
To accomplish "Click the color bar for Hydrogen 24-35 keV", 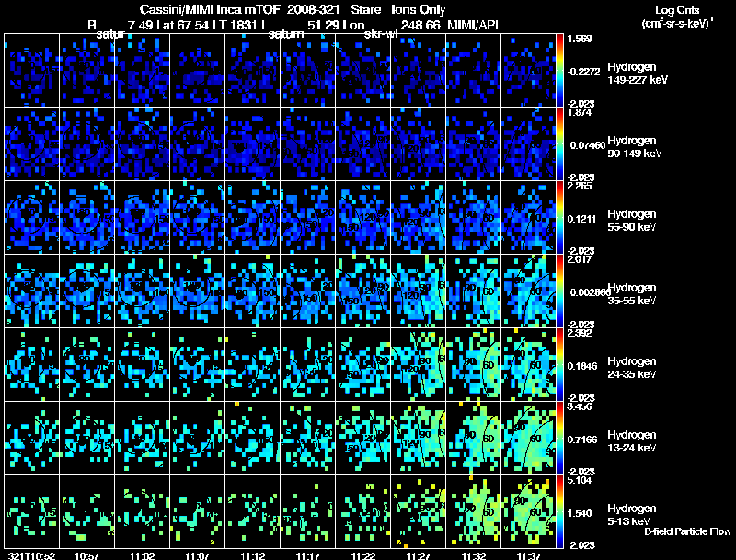I will [x=559, y=365].
